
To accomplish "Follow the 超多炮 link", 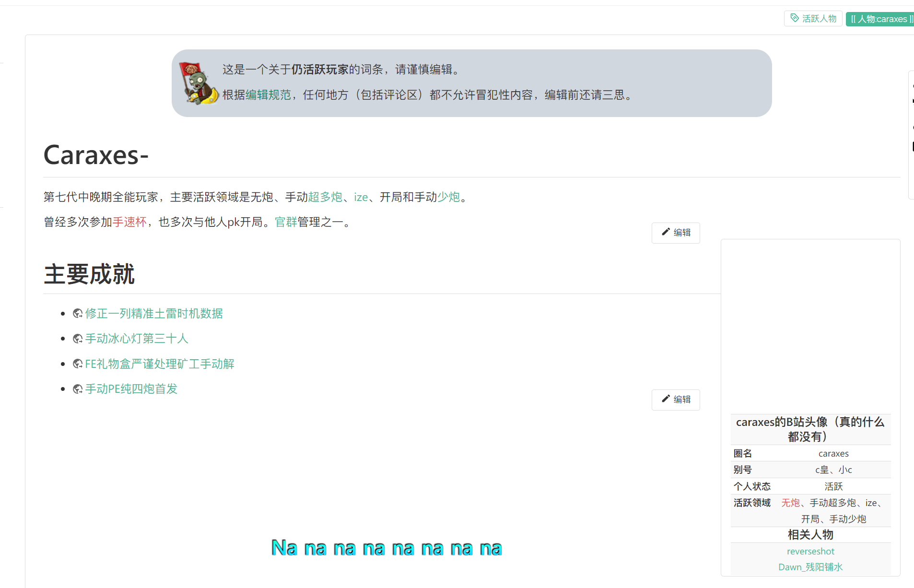I will tap(325, 197).
